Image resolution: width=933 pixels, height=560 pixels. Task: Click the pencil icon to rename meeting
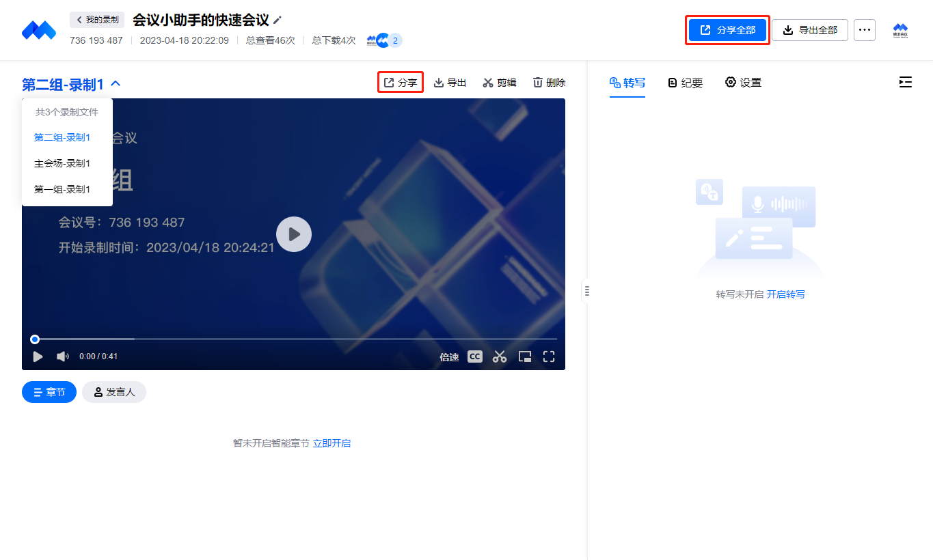pyautogui.click(x=278, y=20)
